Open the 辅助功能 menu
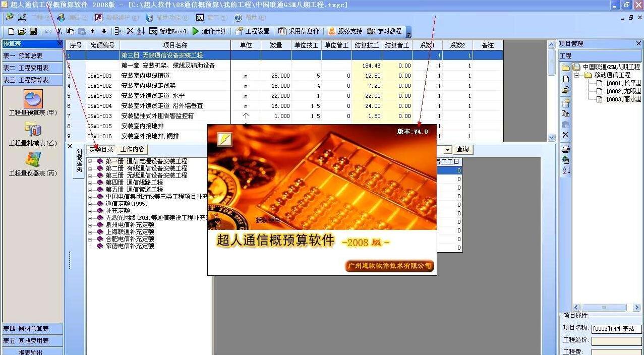644x355 pixels. point(168,18)
